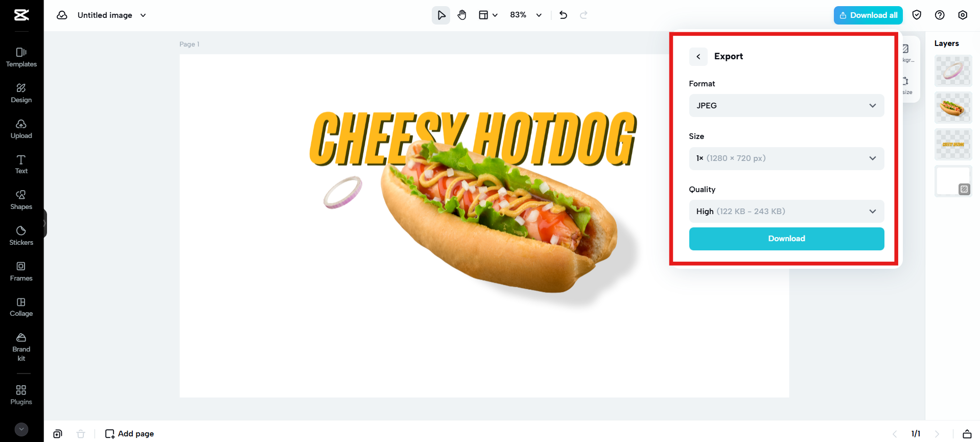Open the zoom percentage dropdown arrow
Image resolution: width=980 pixels, height=442 pixels.
[x=539, y=15]
